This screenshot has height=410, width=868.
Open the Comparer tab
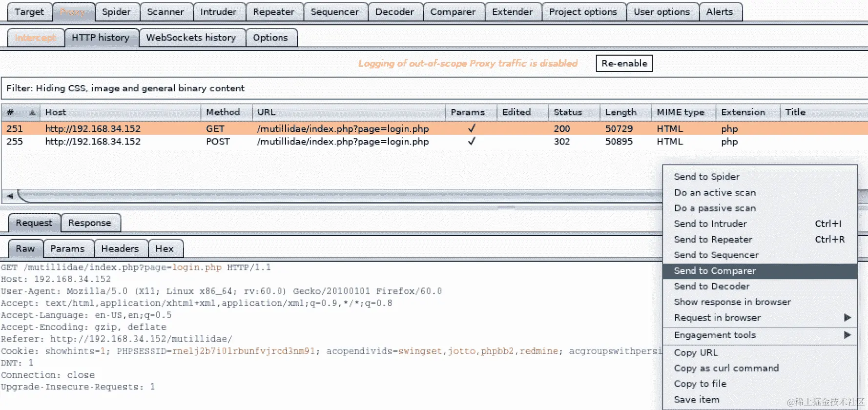tap(453, 12)
